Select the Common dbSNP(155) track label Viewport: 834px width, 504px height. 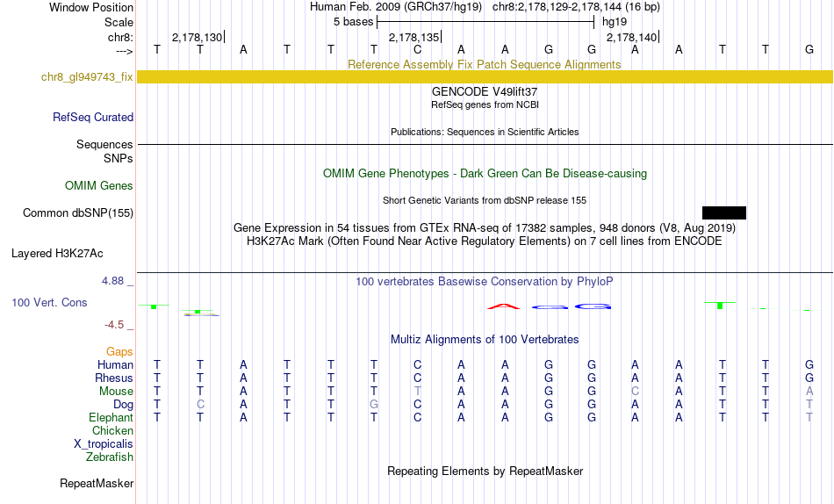(x=78, y=212)
